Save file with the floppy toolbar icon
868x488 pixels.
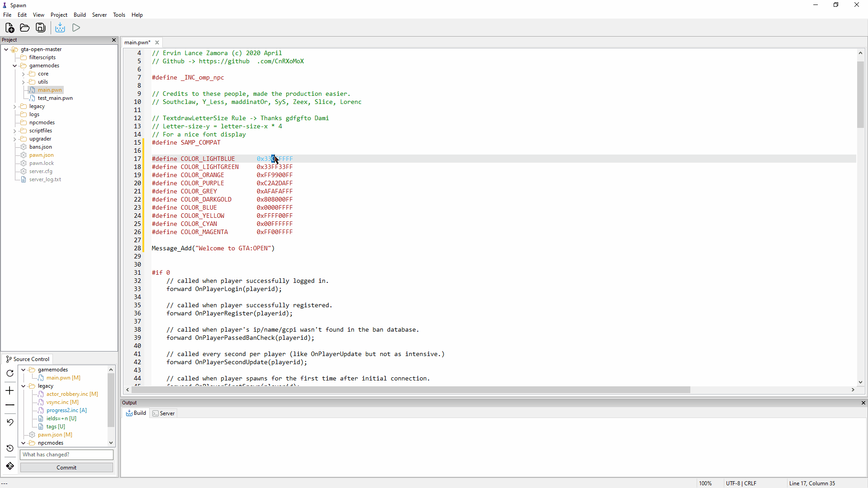(41, 28)
